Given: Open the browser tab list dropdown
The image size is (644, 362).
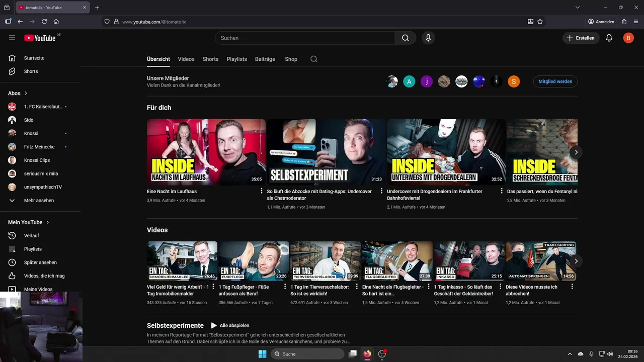Looking at the screenshot, I should click(x=578, y=8).
